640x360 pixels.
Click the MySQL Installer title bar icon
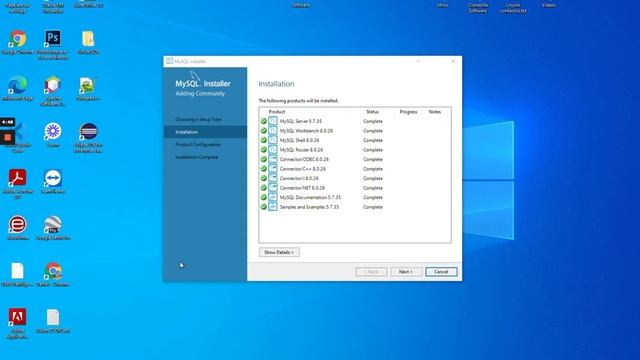[169, 61]
